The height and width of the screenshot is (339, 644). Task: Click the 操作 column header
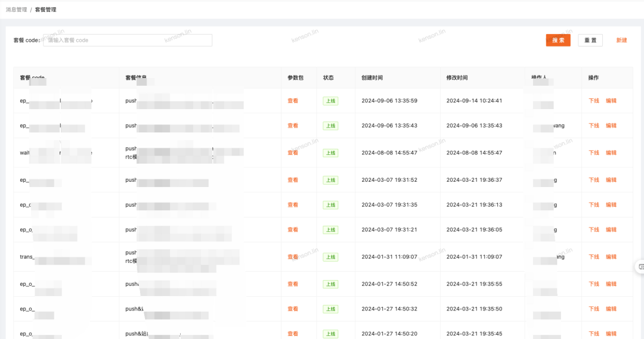click(593, 77)
